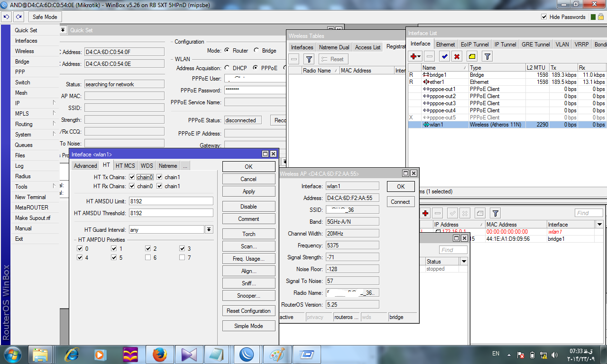This screenshot has height=364, width=607.
Task: Open column dropdown right of the Interface header
Action: [600, 225]
